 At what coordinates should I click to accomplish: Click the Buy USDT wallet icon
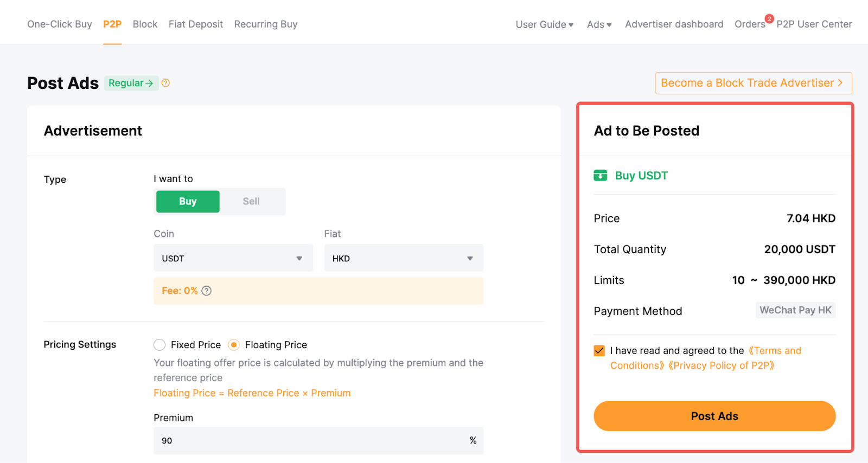pyautogui.click(x=600, y=176)
